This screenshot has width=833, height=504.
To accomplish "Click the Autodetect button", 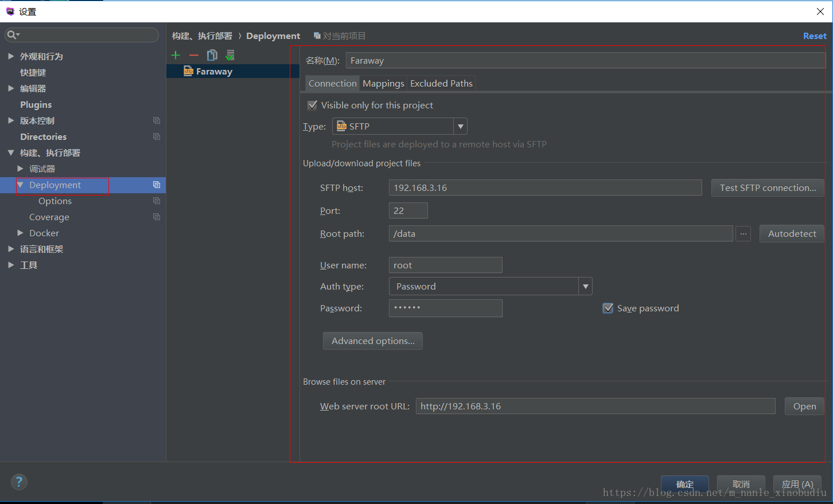I will tap(792, 233).
